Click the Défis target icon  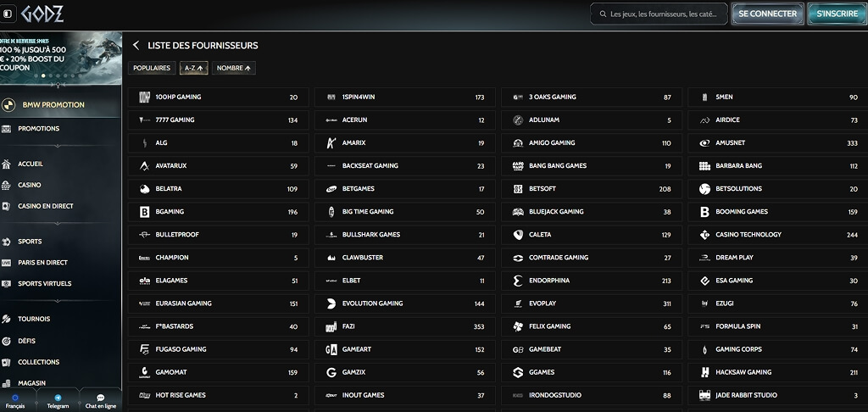pos(6,341)
